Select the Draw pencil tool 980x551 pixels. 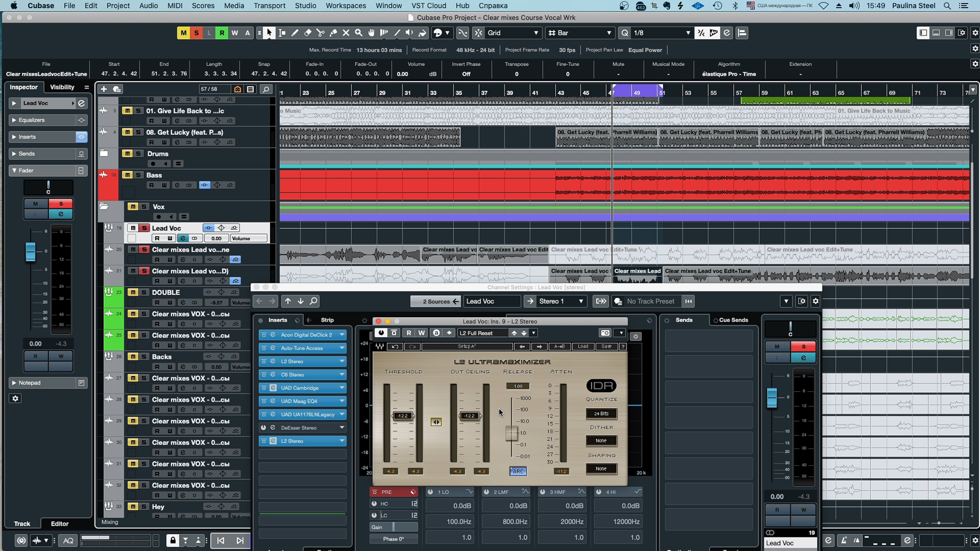(x=295, y=33)
